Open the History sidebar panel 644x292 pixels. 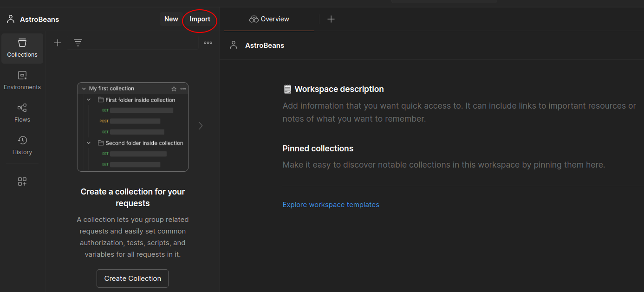click(22, 145)
